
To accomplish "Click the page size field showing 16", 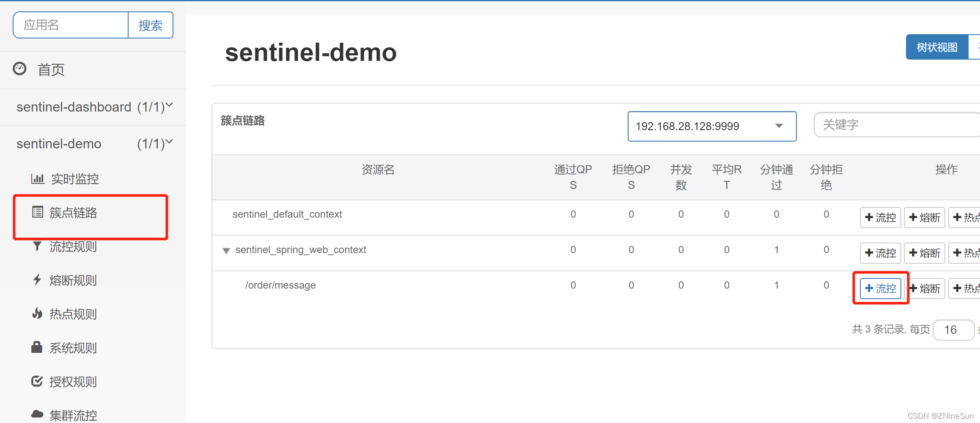I will [x=953, y=330].
